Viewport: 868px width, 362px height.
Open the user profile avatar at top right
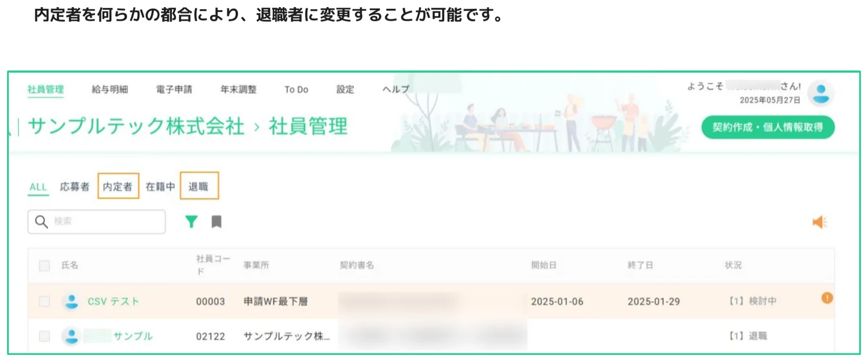click(x=821, y=93)
